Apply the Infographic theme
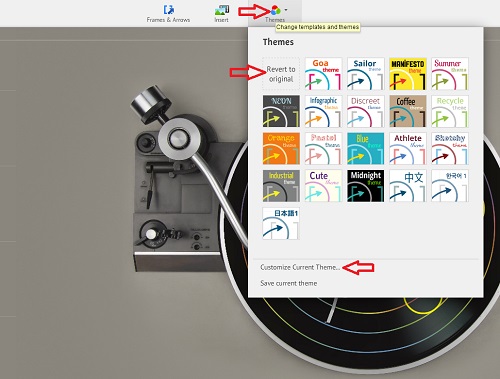 [x=323, y=111]
